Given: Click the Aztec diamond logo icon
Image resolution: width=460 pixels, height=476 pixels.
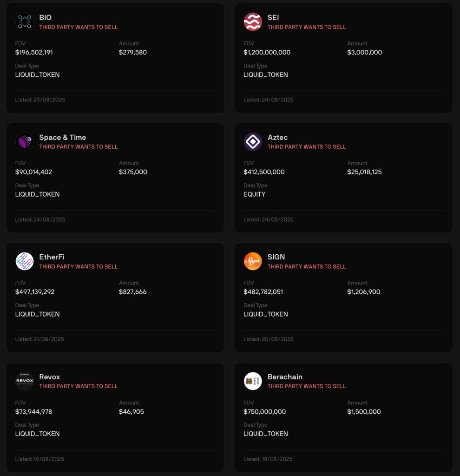Looking at the screenshot, I should pos(253,142).
